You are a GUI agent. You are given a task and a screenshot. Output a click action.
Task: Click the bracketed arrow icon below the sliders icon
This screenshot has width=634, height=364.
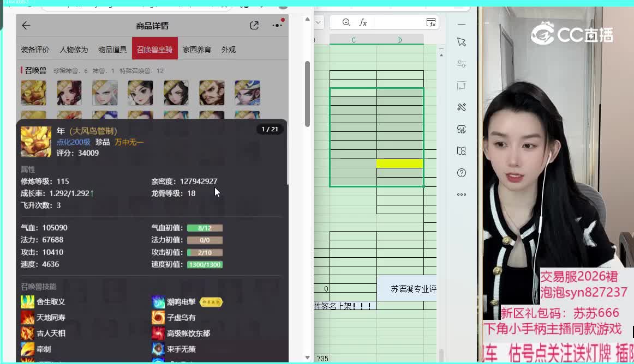462,86
